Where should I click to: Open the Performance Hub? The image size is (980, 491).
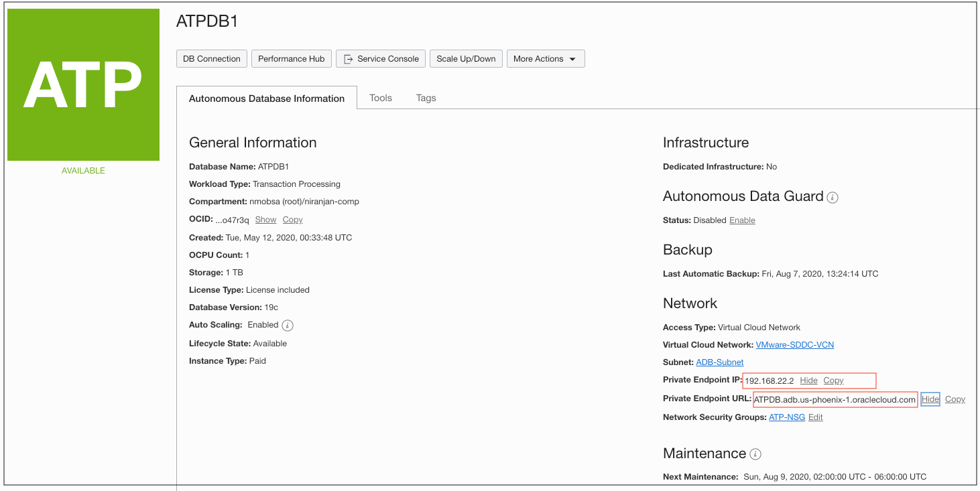point(291,59)
